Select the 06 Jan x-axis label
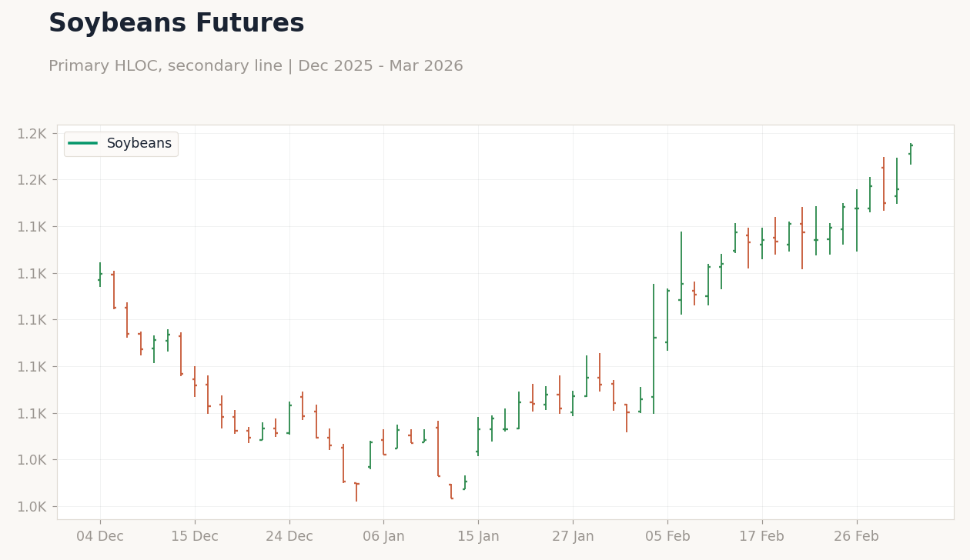The width and height of the screenshot is (970, 560). 383,537
